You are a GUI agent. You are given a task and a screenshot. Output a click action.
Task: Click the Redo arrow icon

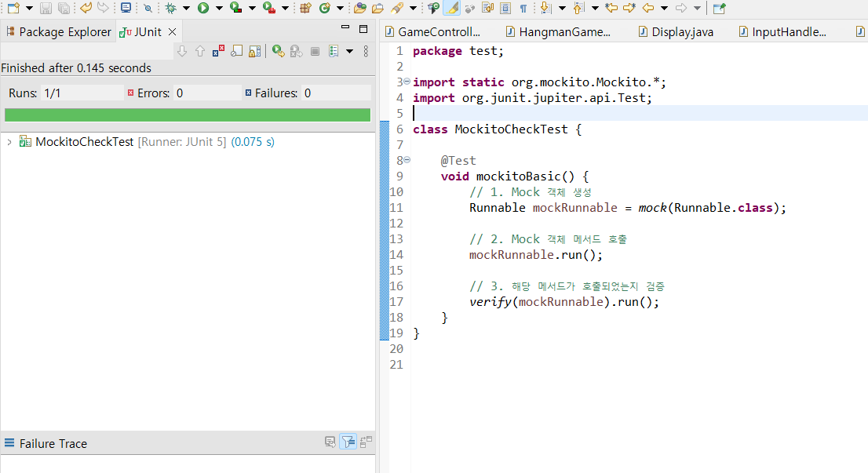(x=103, y=8)
